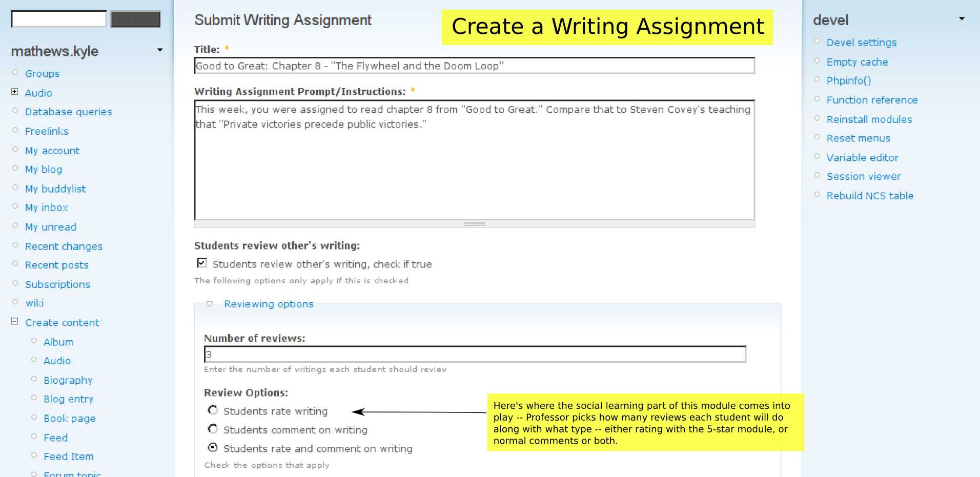Open the mathews.kyle account dropdown
Viewport: 980px width, 477px height.
[x=159, y=50]
